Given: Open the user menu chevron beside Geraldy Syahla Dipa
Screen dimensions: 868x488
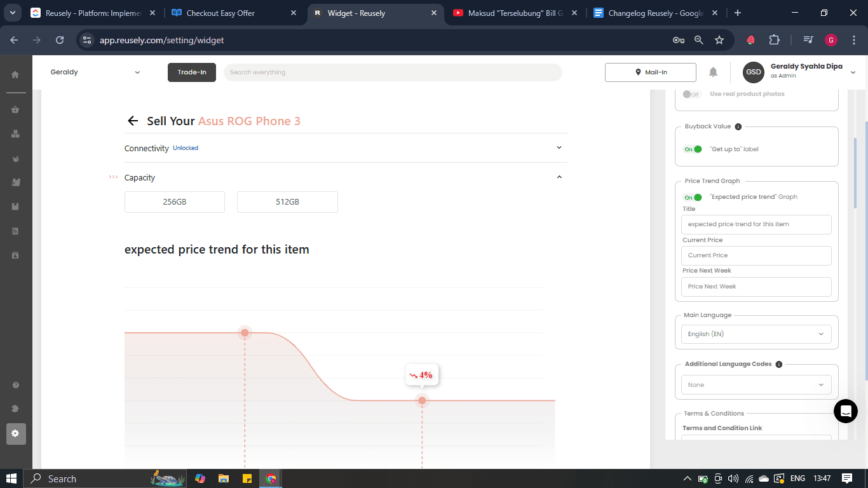Looking at the screenshot, I should click(853, 72).
